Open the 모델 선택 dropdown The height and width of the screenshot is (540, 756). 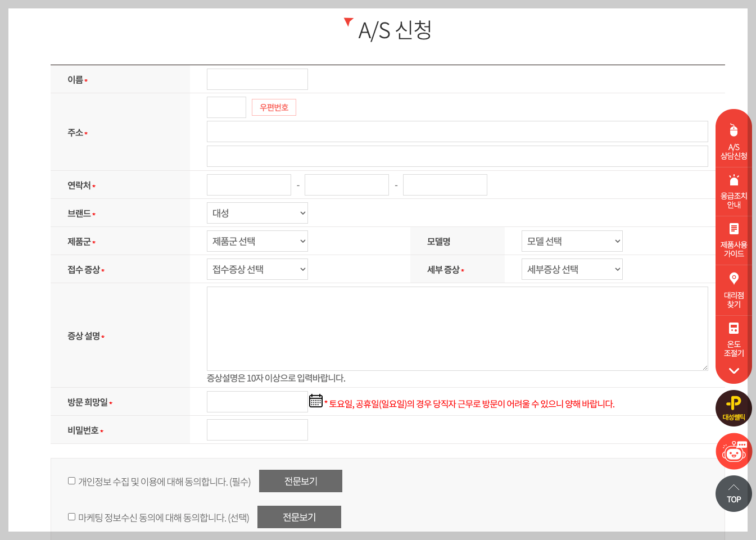click(572, 241)
